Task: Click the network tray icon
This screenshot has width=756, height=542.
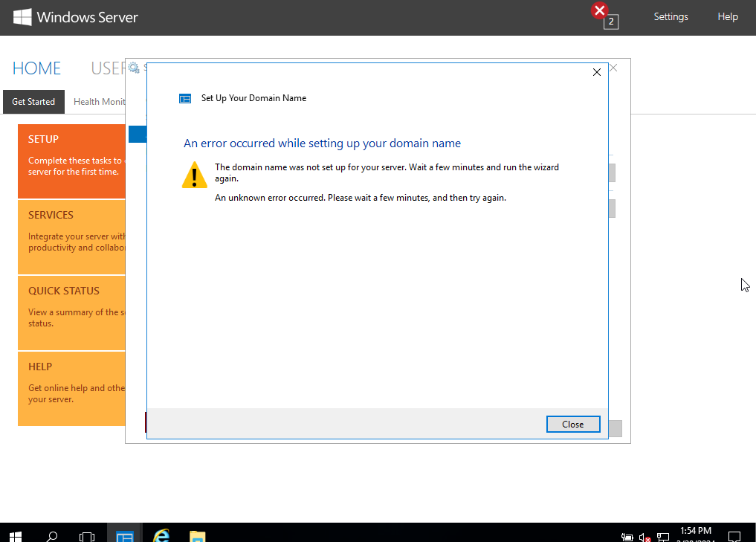Action: pyautogui.click(x=663, y=538)
